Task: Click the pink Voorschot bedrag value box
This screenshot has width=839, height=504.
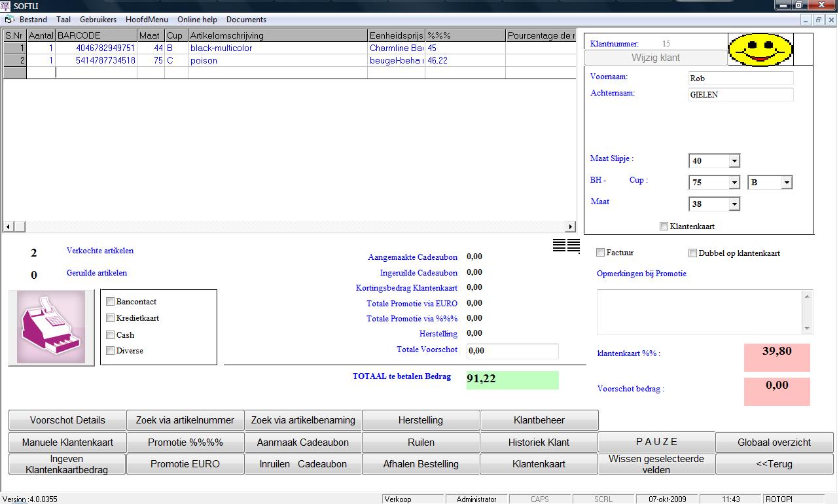Action: click(x=777, y=391)
